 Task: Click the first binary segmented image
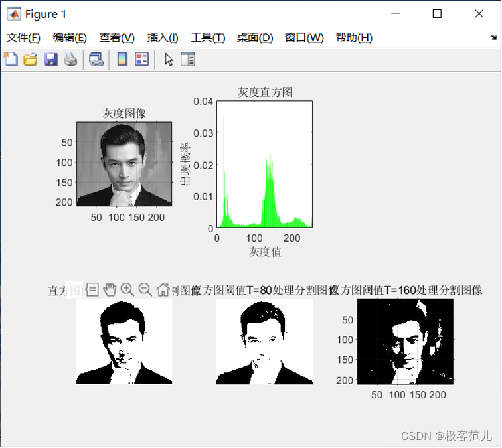(x=124, y=341)
